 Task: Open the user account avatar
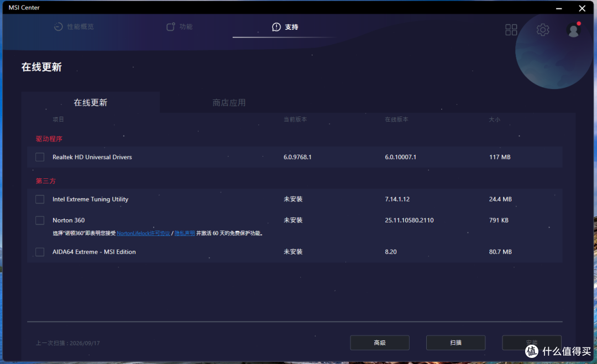coord(573,30)
